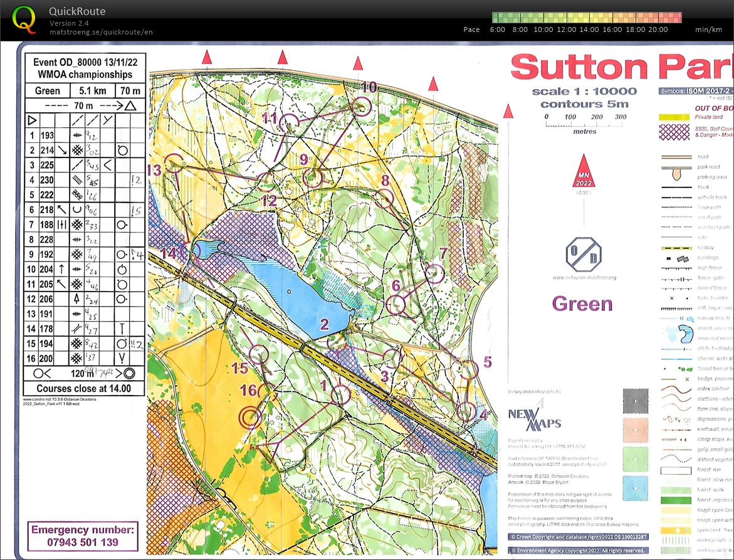Viewport: 734px width, 560px height.
Task: Click the 12:00 pace value
Action: click(x=567, y=29)
